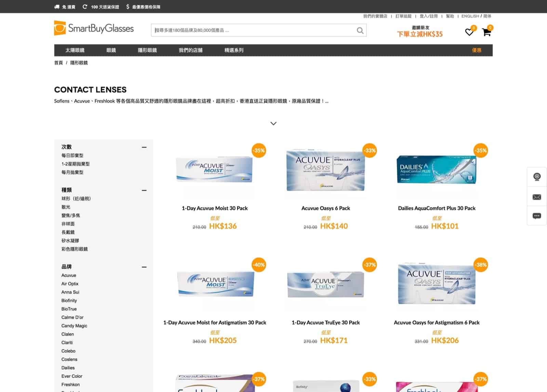The image size is (547, 392).
Task: Expand description with down chevron
Action: 273,123
